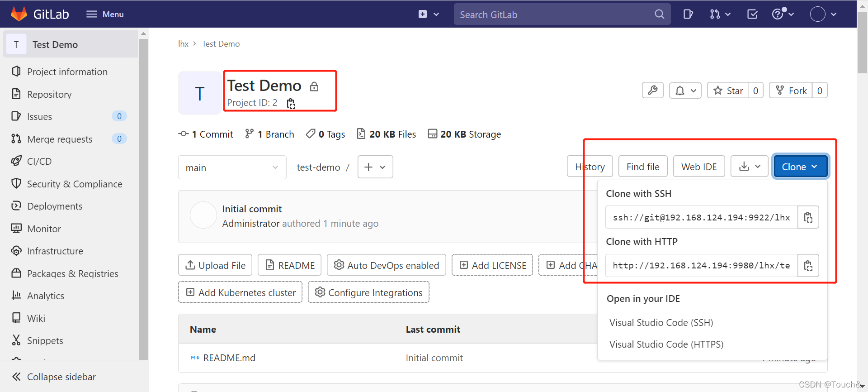Screen dimensions: 868x392
Task: View the 1 Commit link
Action: pyautogui.click(x=206, y=134)
